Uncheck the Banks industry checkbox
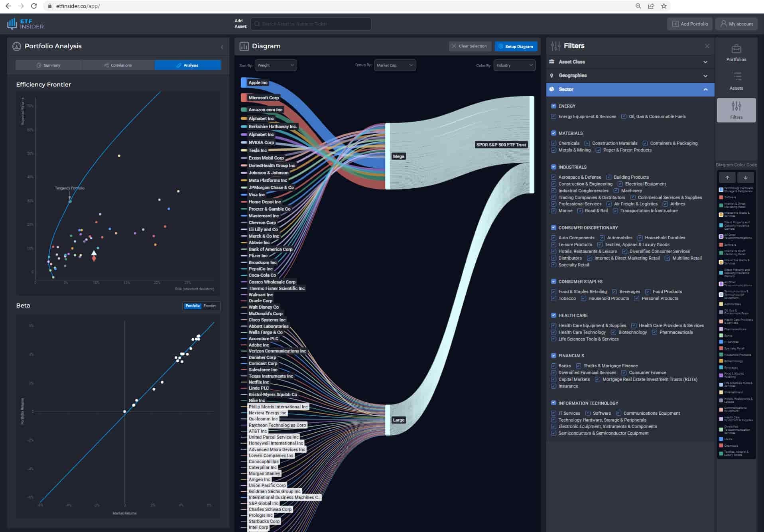This screenshot has height=532, width=764. (x=553, y=366)
